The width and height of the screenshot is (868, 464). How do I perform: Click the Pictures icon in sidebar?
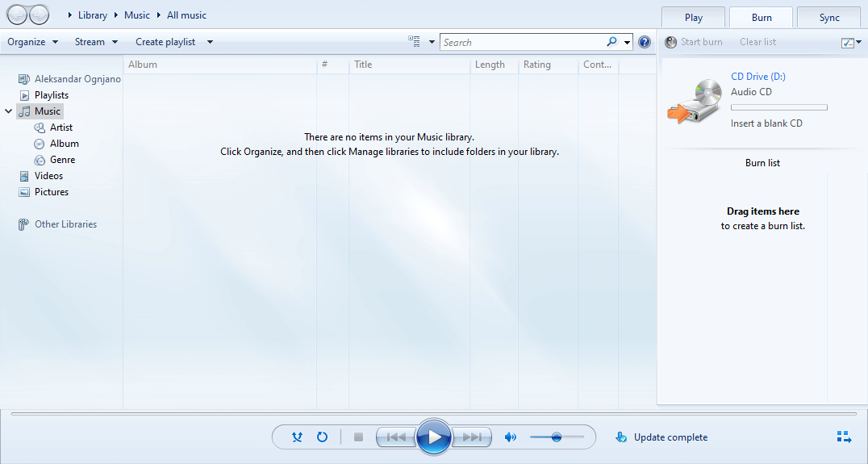[24, 192]
